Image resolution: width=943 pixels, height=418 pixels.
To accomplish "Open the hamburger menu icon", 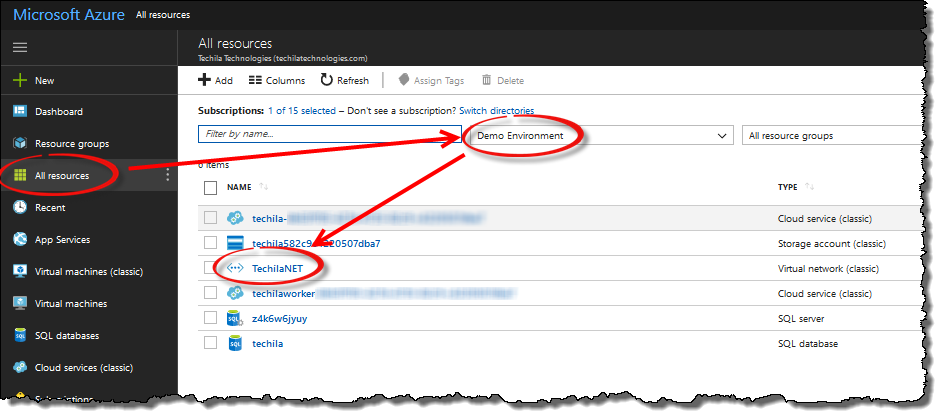I will tap(20, 48).
